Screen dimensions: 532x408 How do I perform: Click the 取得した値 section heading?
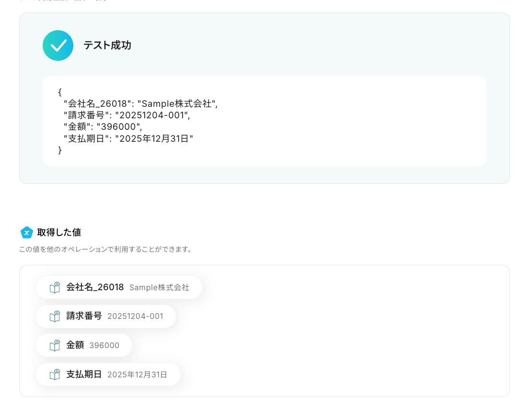point(59,233)
